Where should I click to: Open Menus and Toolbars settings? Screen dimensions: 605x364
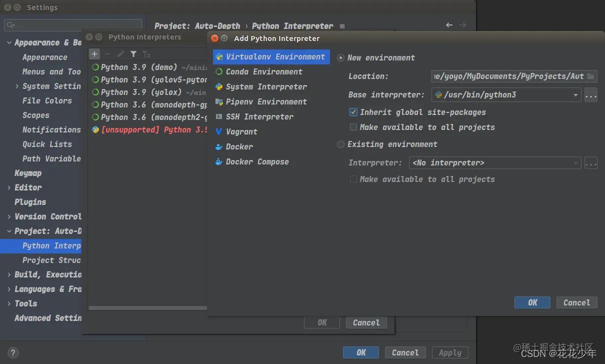(51, 71)
